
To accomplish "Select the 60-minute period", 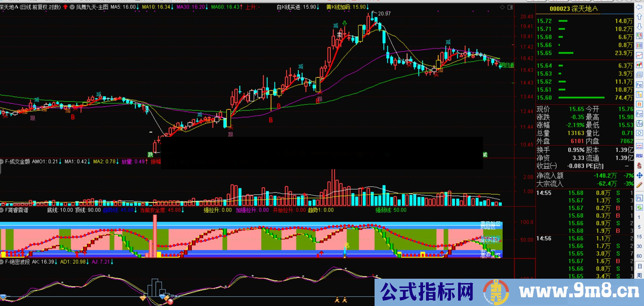I will [x=639, y=256].
